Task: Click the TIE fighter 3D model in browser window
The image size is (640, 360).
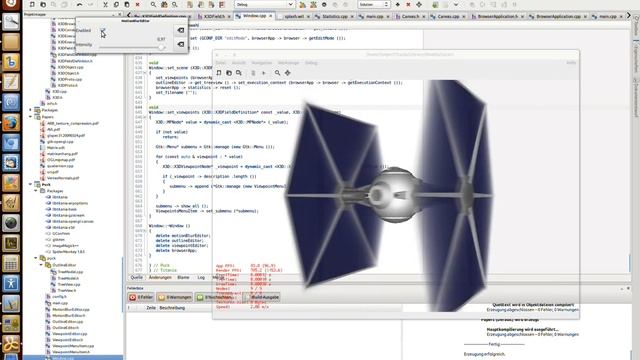Action: coord(390,195)
